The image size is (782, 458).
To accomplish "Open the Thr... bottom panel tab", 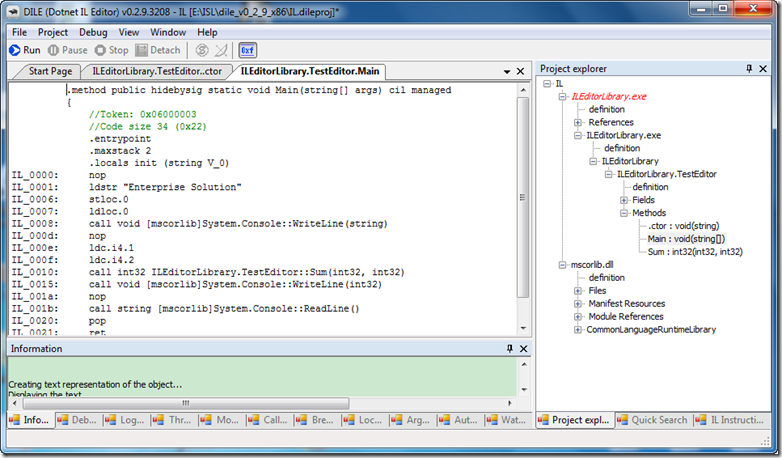I will pyautogui.click(x=173, y=420).
